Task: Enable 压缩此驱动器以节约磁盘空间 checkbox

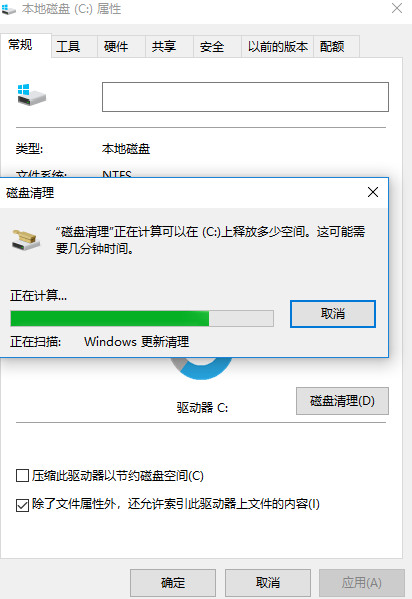Action: pyautogui.click(x=23, y=476)
